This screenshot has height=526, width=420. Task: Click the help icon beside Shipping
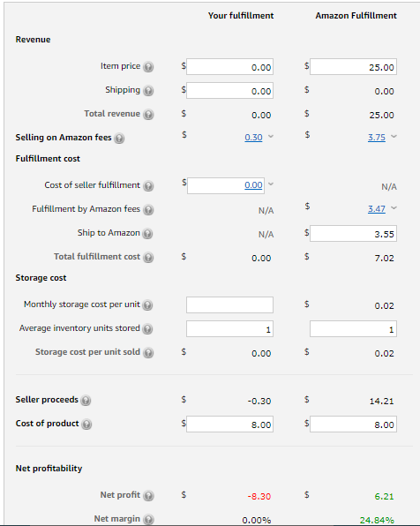coord(148,91)
